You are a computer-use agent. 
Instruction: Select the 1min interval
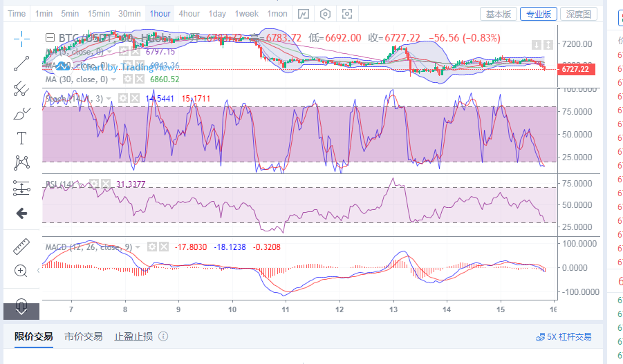pos(44,14)
